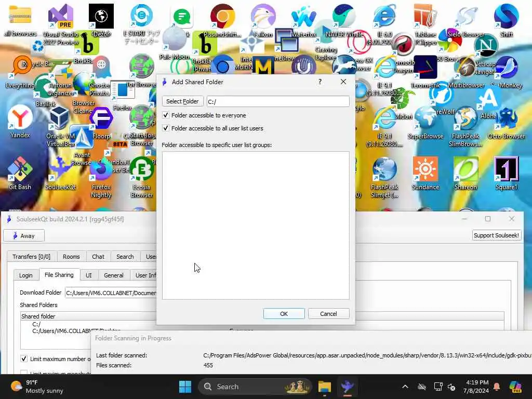Image resolution: width=532 pixels, height=399 pixels.
Task: Toggle Limit maximum number checkbox
Action: [x=24, y=358]
